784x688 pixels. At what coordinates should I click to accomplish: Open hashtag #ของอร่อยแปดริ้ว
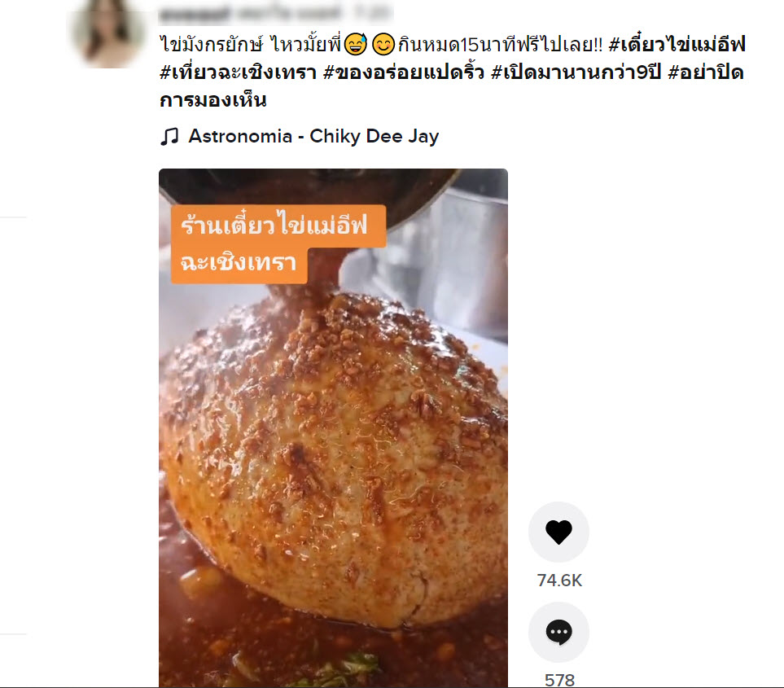click(x=404, y=72)
